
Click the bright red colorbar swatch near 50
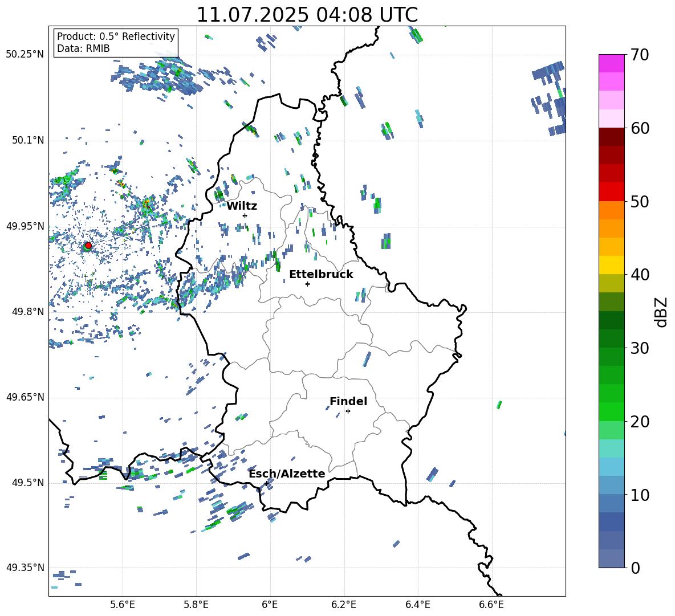611,192
